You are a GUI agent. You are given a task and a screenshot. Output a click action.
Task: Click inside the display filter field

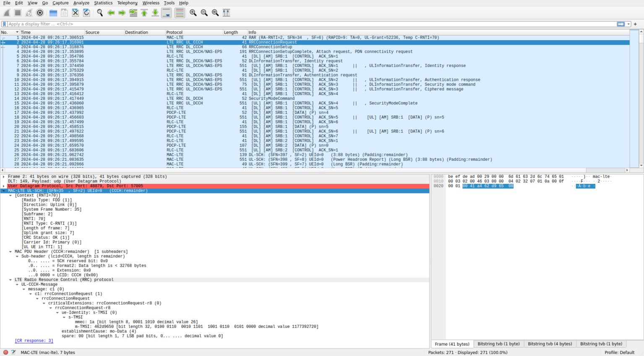pos(293,24)
